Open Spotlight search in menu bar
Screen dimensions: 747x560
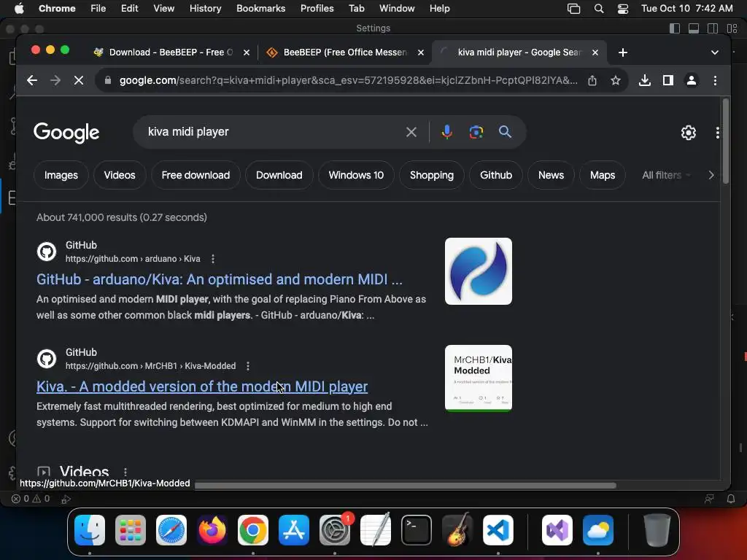[x=599, y=9]
